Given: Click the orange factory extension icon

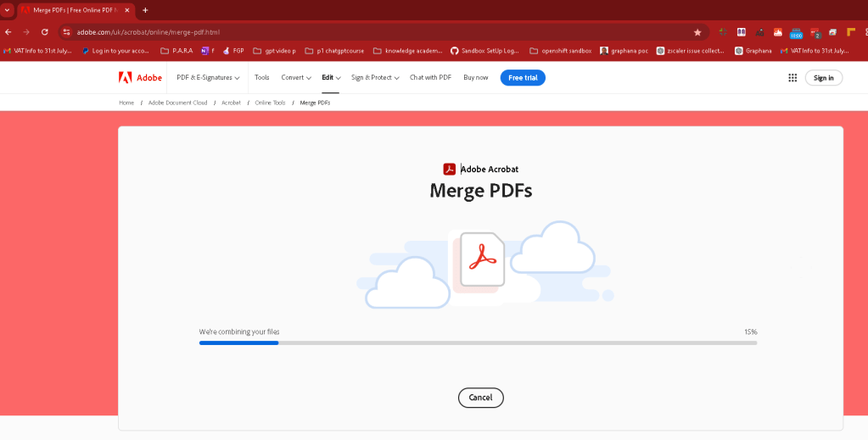Looking at the screenshot, I should pyautogui.click(x=778, y=32).
